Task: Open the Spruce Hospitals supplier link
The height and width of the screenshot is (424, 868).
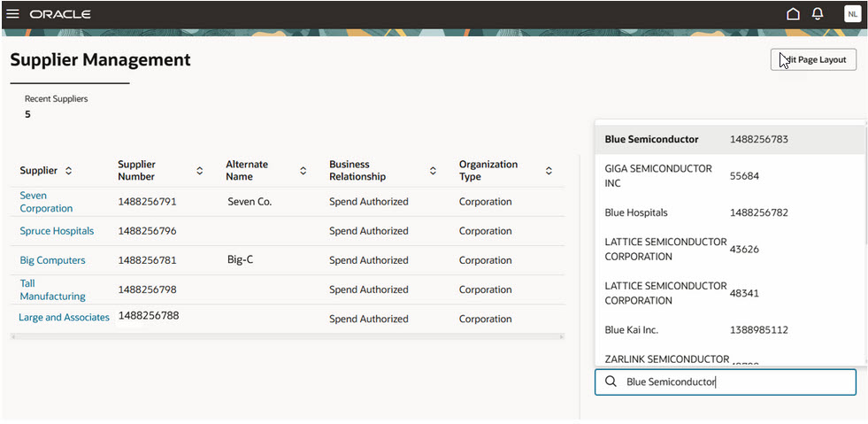Action: 57,231
